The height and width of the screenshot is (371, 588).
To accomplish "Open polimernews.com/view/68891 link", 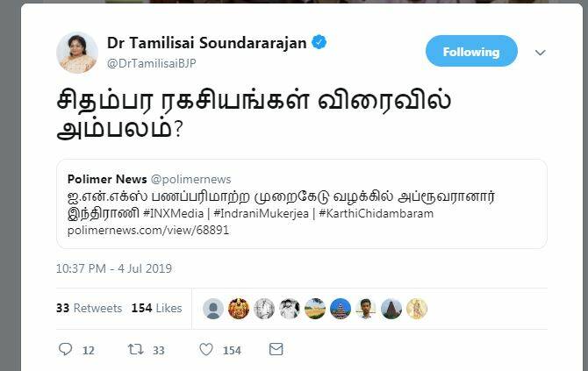I will click(148, 230).
